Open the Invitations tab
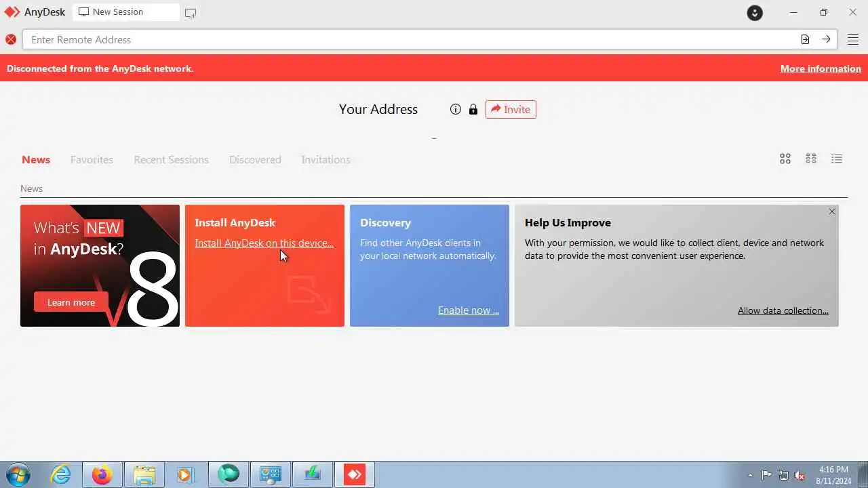The image size is (868, 488). point(325,160)
